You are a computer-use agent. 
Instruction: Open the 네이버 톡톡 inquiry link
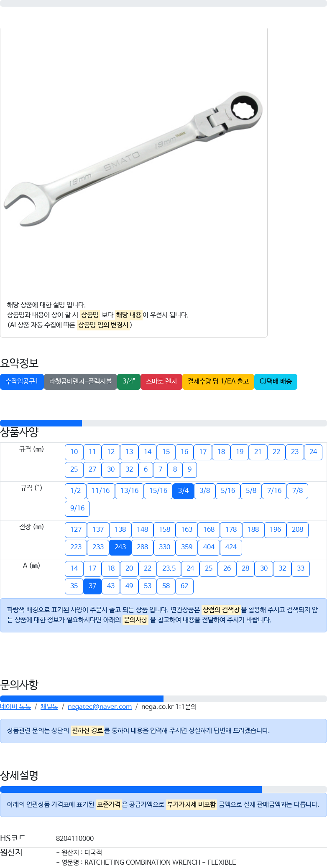click(x=15, y=707)
